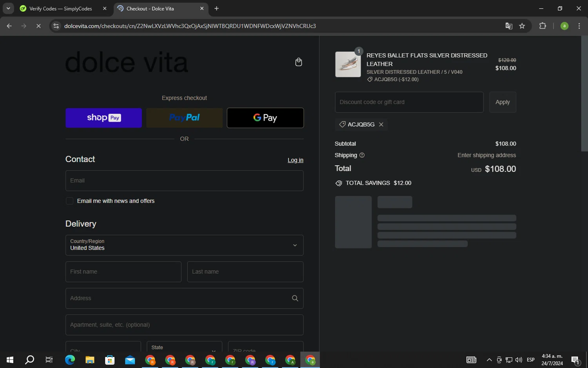Screen dimensions: 588x368
Task: Open the shopping bag cart icon
Action: [298, 62]
